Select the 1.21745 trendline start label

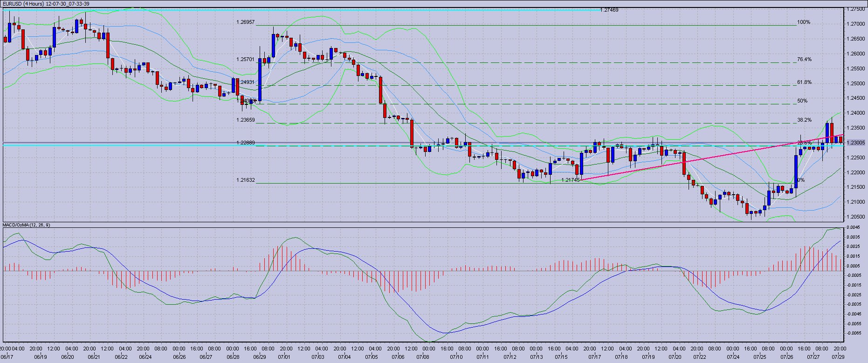point(570,180)
